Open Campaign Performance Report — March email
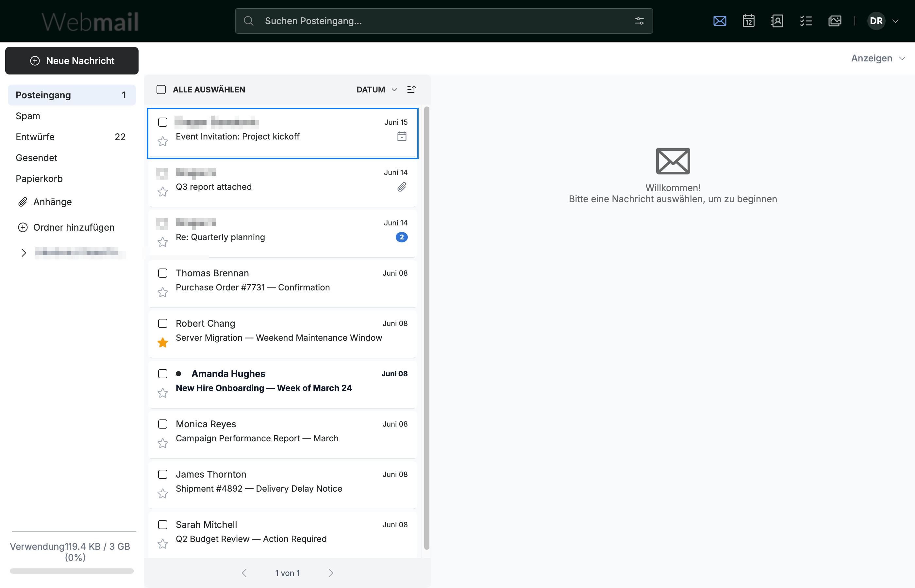 coord(283,434)
